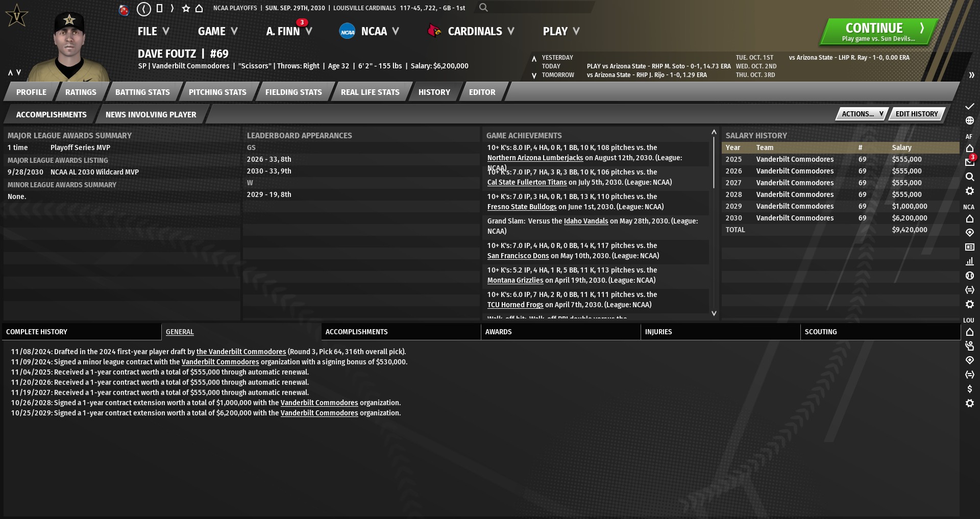Screen dimensions: 980x519
Task: Select the INJURIES history filter
Action: pyautogui.click(x=658, y=332)
